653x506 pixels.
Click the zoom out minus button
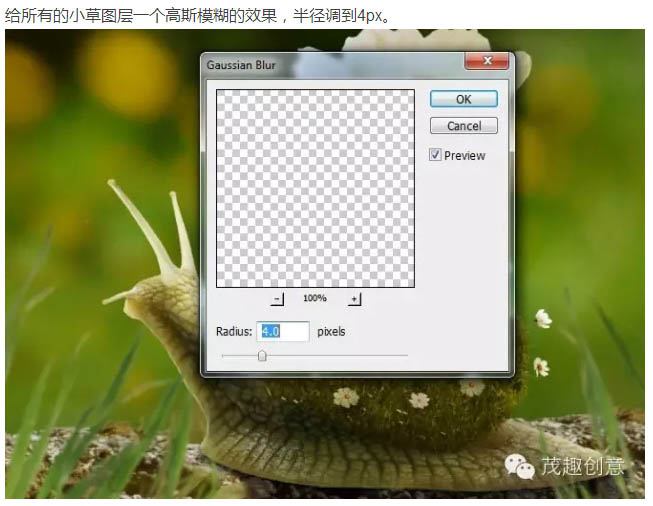coord(278,299)
